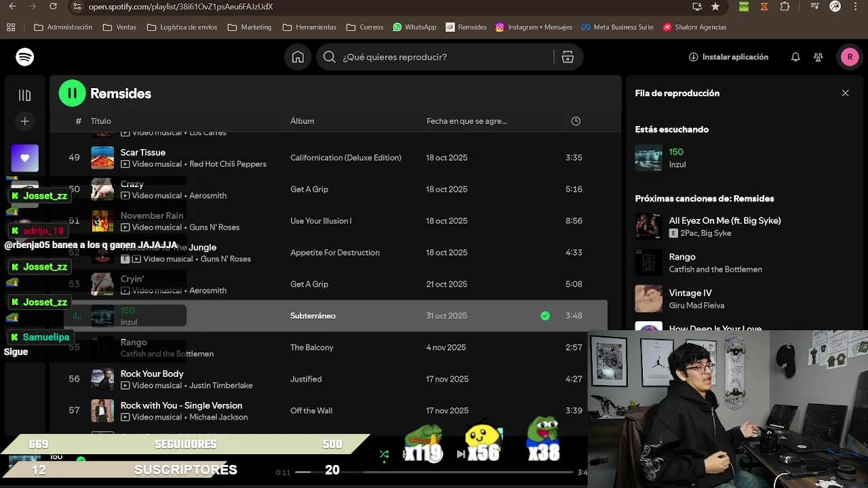
Task: Expand the Herramientas bookmark folder
Action: click(x=309, y=27)
